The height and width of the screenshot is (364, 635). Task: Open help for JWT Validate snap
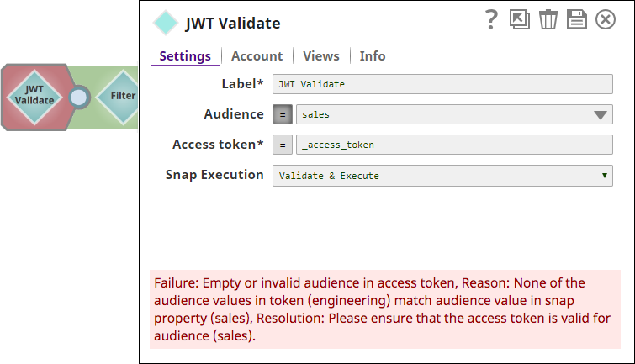(492, 20)
